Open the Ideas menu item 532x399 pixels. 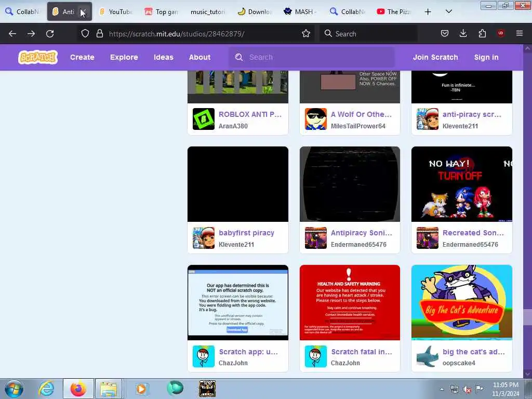click(x=164, y=57)
